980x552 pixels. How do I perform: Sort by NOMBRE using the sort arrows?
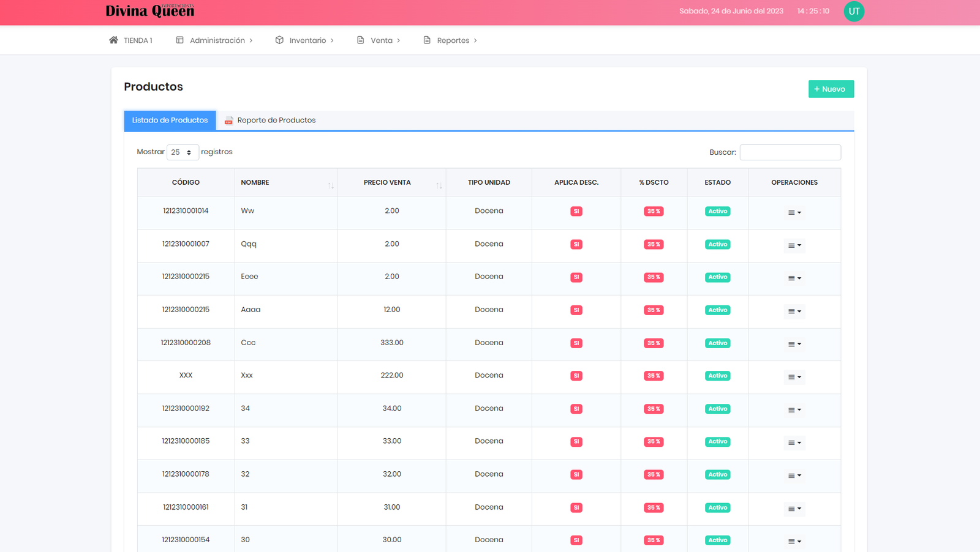click(x=331, y=185)
